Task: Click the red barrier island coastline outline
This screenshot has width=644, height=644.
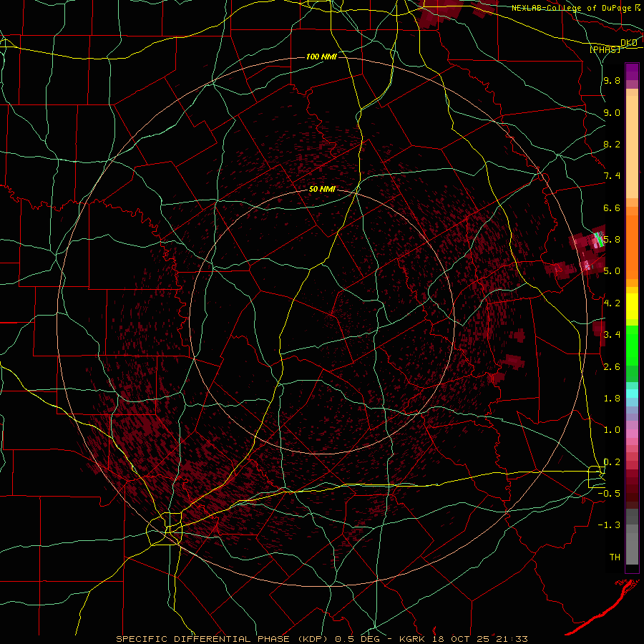Action: point(604,608)
